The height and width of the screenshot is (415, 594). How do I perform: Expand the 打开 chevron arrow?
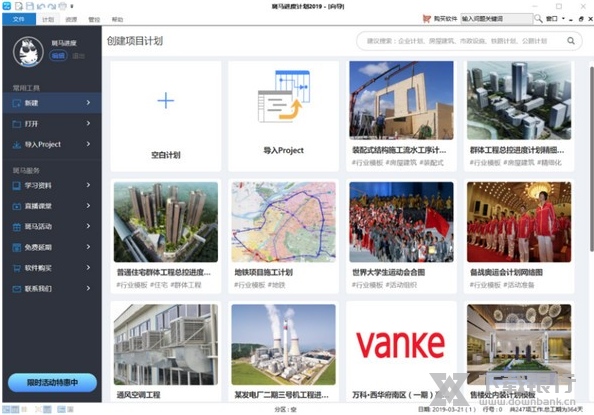click(88, 123)
